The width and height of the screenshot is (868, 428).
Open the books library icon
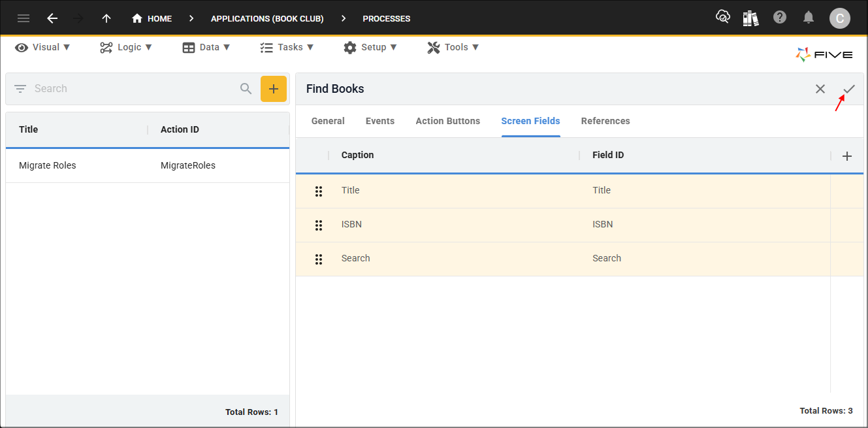(751, 18)
